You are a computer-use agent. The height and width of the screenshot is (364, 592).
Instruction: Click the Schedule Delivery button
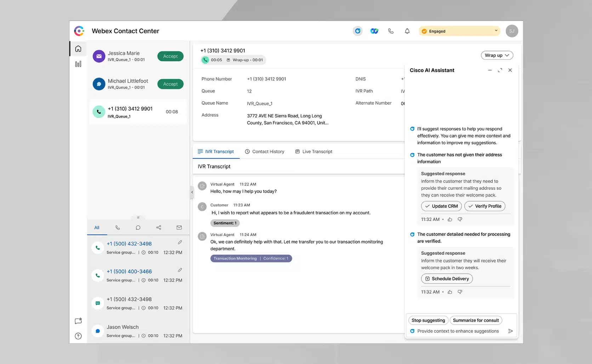tap(447, 279)
